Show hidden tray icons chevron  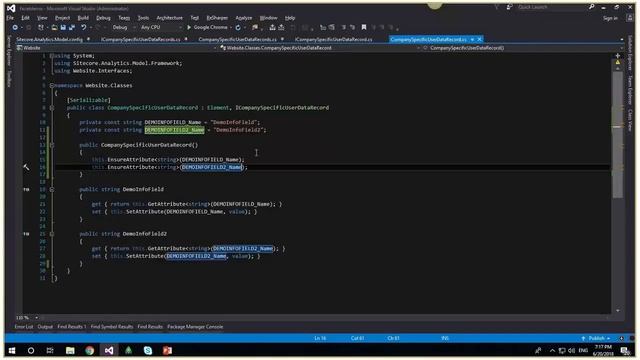552,351
